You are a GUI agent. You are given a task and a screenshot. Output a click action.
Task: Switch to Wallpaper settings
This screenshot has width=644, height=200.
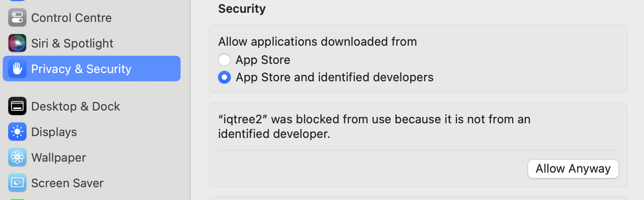coord(92,157)
